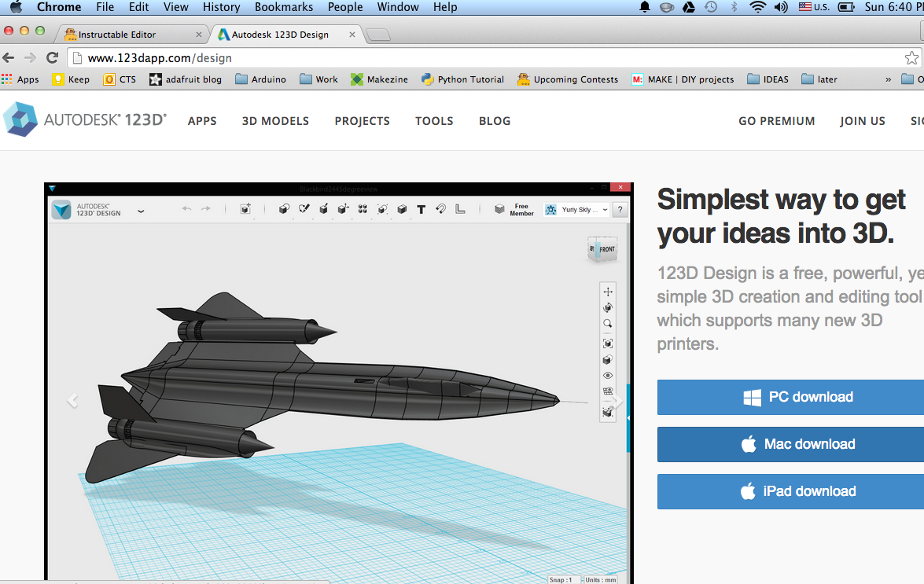The image size is (924, 584).
Task: Open the Python Tutorial bookmark
Action: 462,79
